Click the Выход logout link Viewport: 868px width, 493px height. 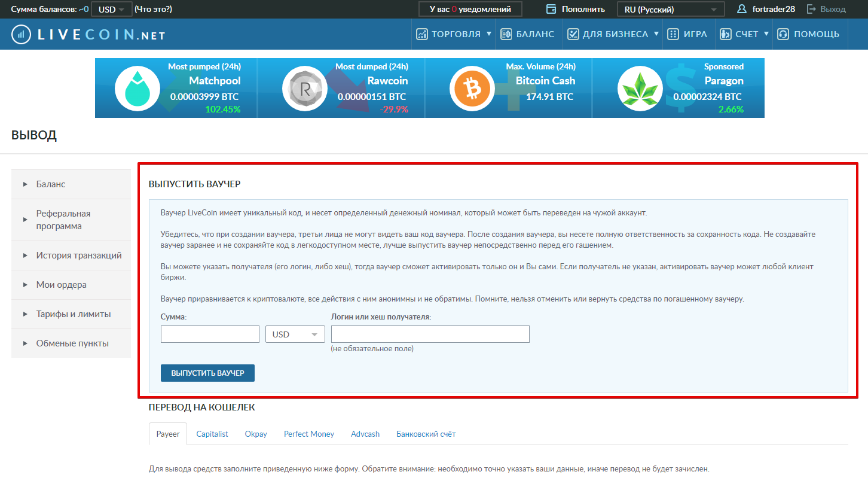[833, 9]
